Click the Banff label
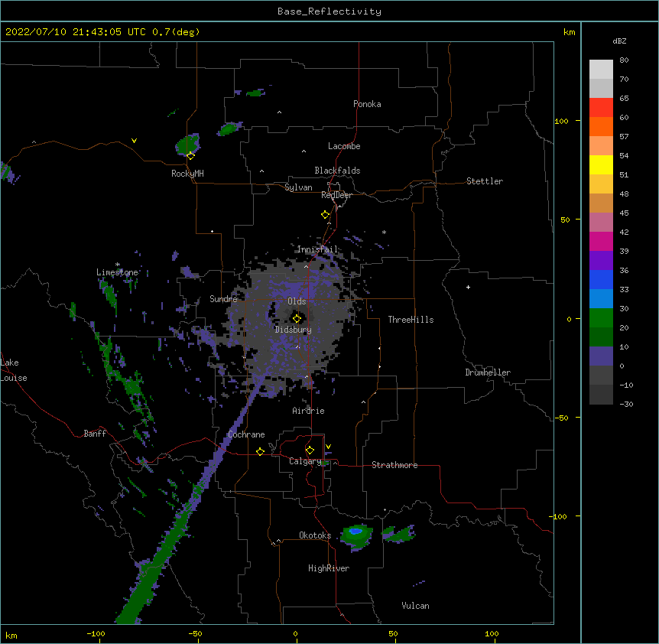Viewport: 659px width, 644px height. (95, 434)
